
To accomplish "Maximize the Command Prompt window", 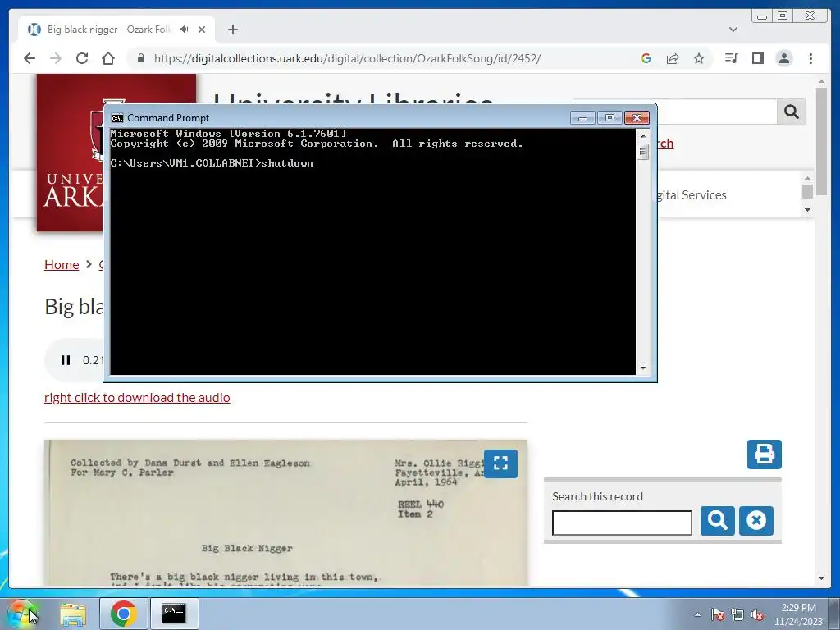I will click(609, 118).
